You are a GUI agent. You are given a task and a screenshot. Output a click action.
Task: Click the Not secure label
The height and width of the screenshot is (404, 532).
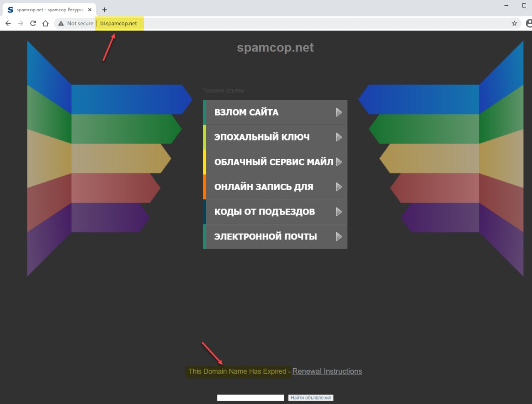[x=80, y=23]
